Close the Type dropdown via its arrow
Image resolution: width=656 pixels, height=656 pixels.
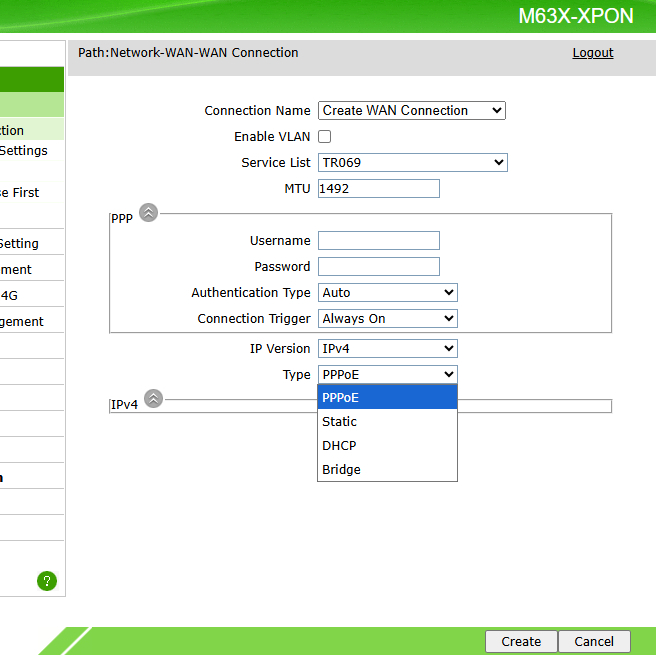pyautogui.click(x=447, y=375)
